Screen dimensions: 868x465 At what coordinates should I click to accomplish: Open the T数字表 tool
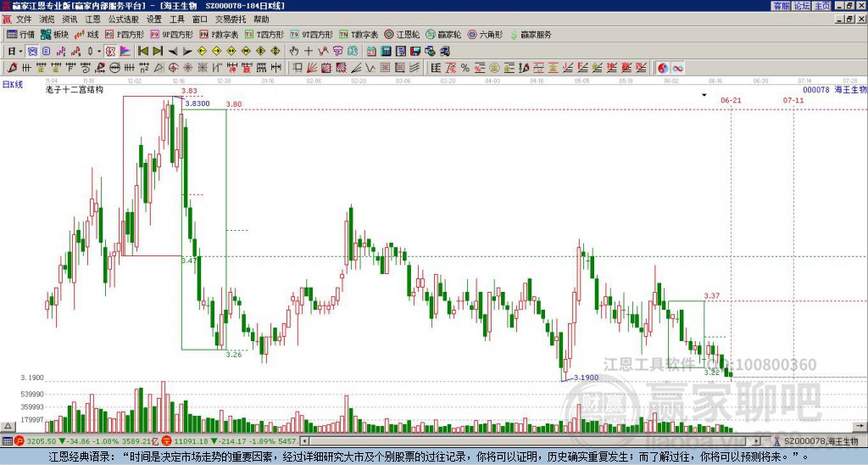359,34
